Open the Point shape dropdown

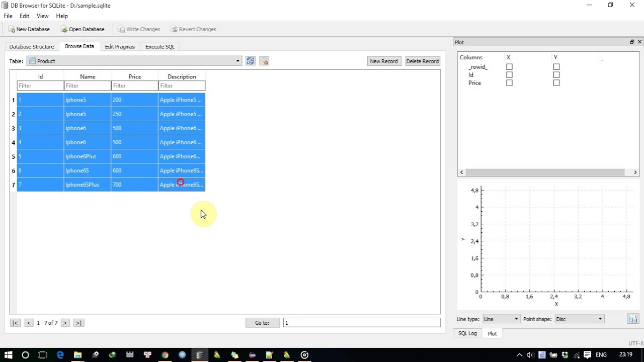[579, 319]
